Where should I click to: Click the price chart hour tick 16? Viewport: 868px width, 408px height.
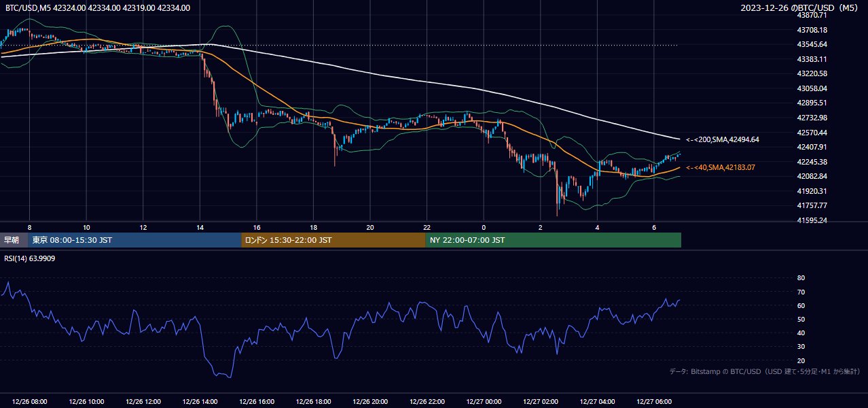coord(257,227)
